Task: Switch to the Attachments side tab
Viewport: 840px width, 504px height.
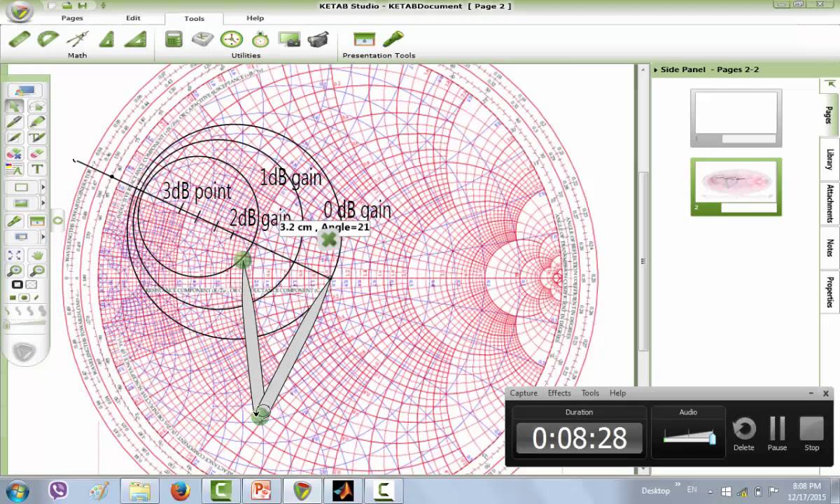Action: tap(829, 204)
